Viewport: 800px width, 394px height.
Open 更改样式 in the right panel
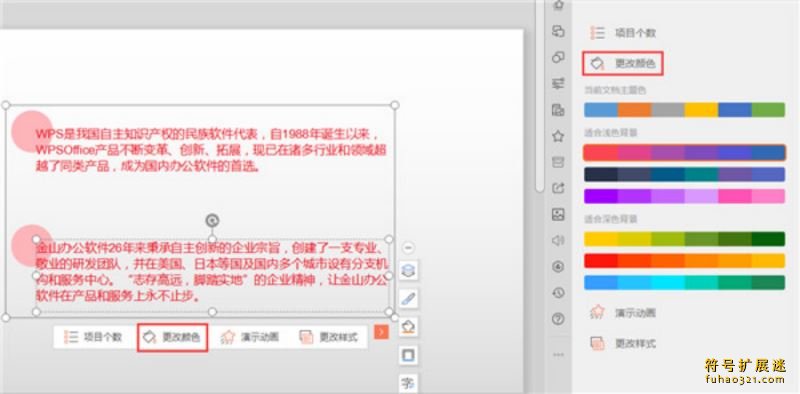coord(623,343)
